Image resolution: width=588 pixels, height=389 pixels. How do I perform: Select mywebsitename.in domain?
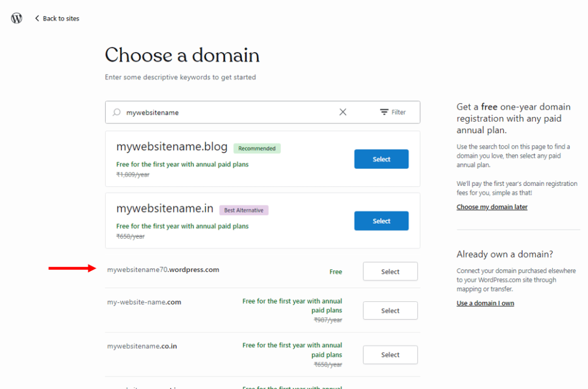click(x=381, y=221)
